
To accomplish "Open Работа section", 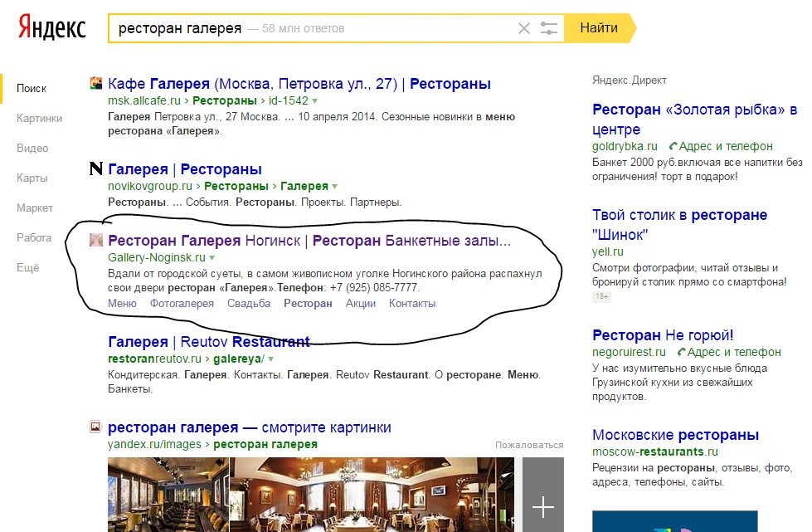I will point(34,237).
